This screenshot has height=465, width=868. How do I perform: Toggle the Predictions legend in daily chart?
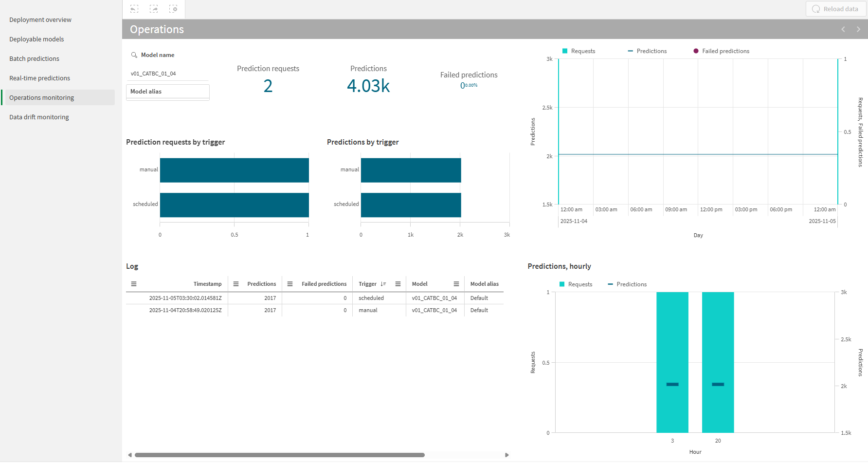pyautogui.click(x=647, y=51)
